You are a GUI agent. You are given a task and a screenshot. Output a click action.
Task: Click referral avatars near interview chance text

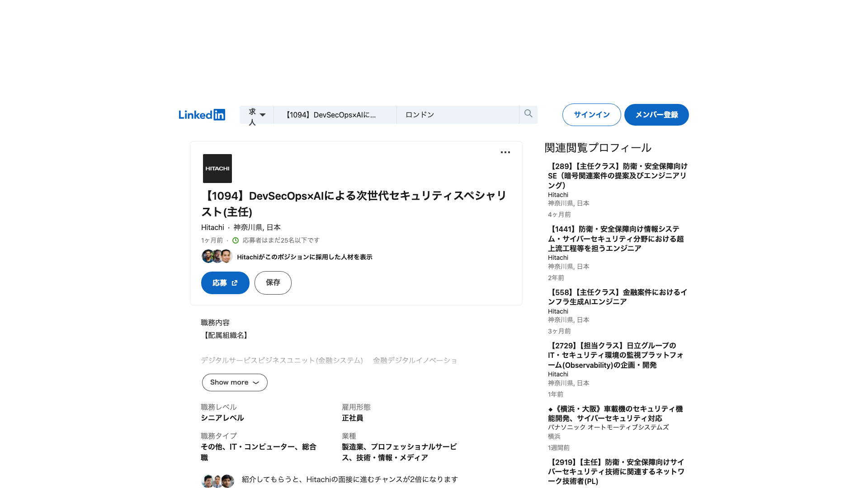[x=217, y=481]
